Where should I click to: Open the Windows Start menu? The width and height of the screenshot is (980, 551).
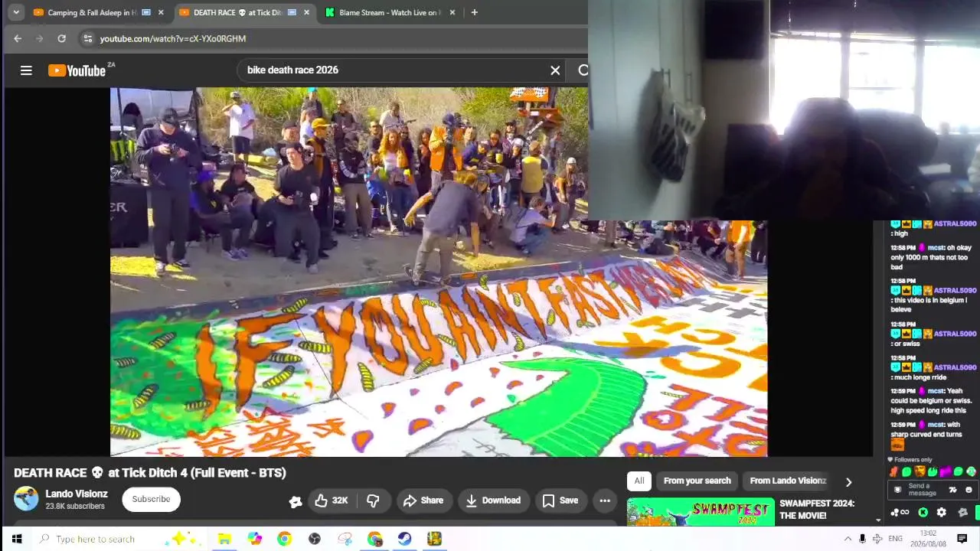(16, 539)
